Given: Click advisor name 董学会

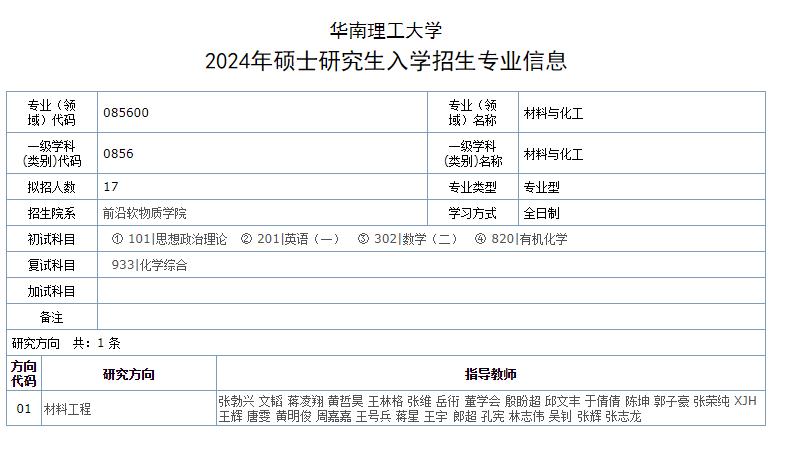Looking at the screenshot, I should (x=482, y=401).
